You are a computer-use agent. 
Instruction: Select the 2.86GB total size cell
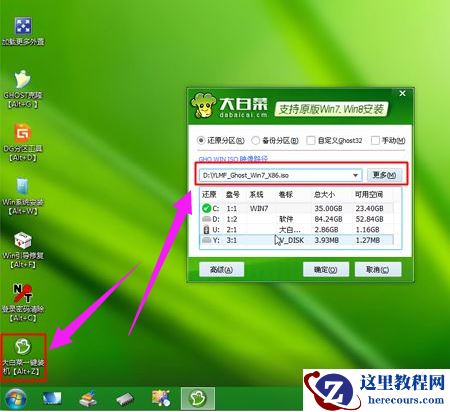coord(327,230)
